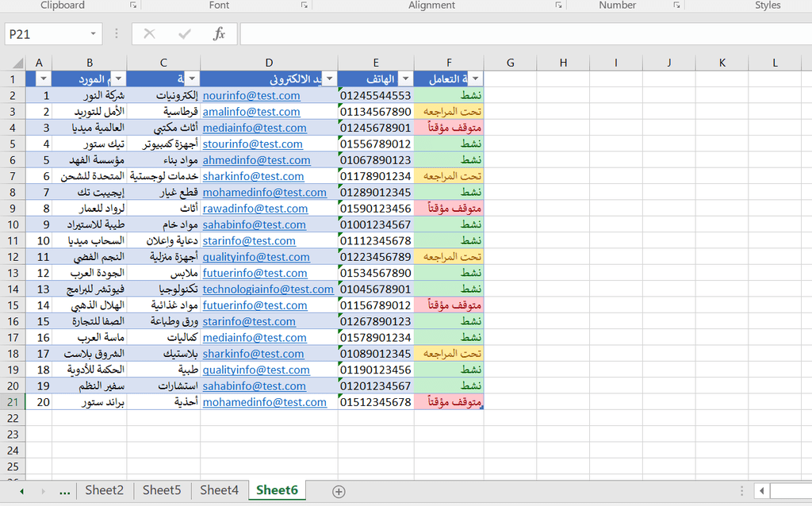Click the Insert Function fx icon
The width and height of the screenshot is (812, 506).
tap(220, 34)
